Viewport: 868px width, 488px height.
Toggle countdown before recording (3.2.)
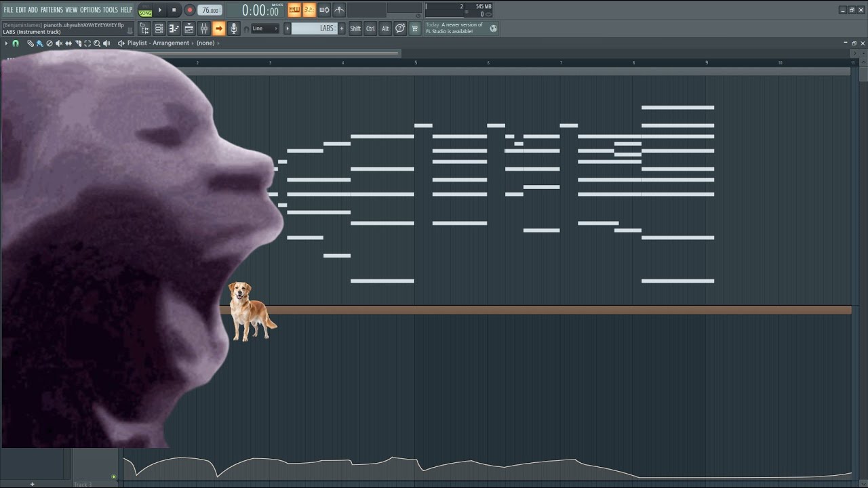(309, 9)
